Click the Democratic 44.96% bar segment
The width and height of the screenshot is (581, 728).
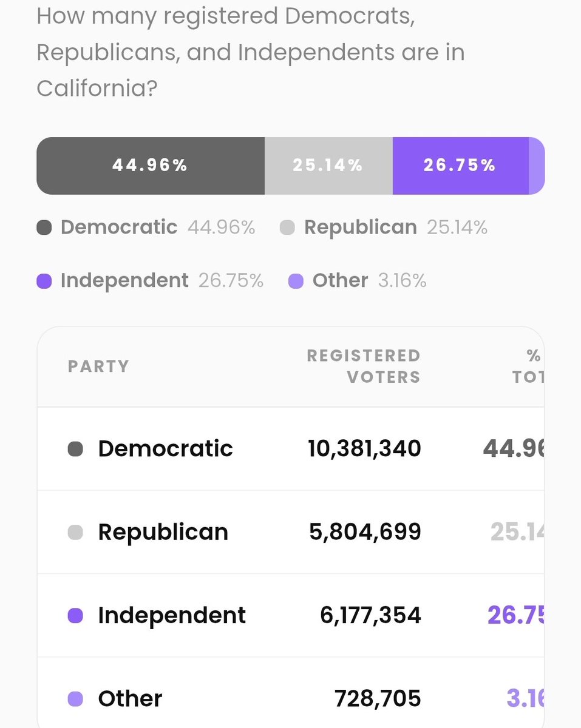click(151, 166)
